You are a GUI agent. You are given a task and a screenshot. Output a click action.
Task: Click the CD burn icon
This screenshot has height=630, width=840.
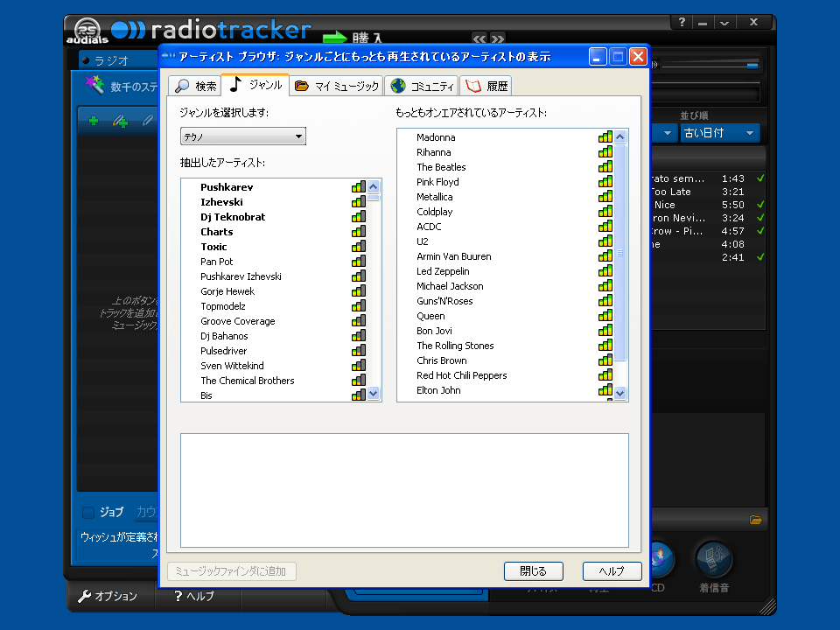click(x=661, y=559)
